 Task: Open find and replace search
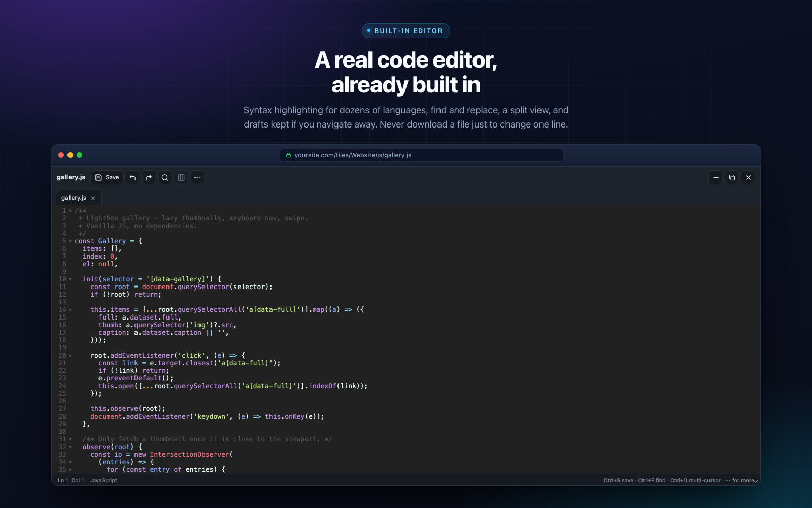tap(165, 177)
